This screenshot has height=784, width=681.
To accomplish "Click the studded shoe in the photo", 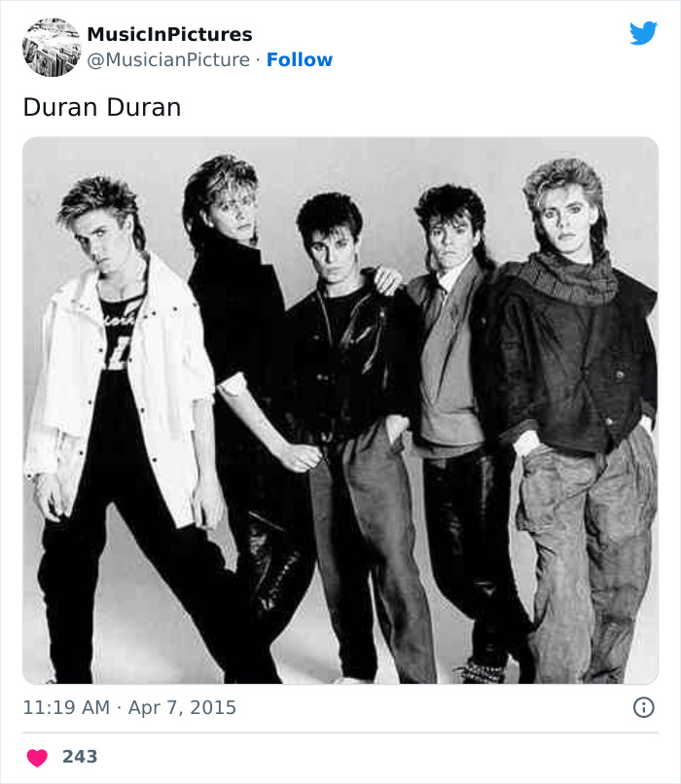I will [482, 671].
